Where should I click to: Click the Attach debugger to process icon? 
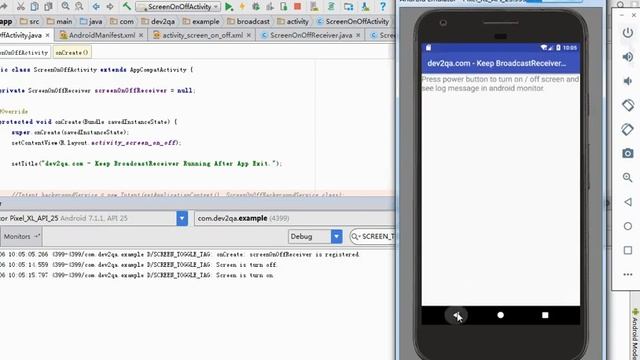pos(283,6)
